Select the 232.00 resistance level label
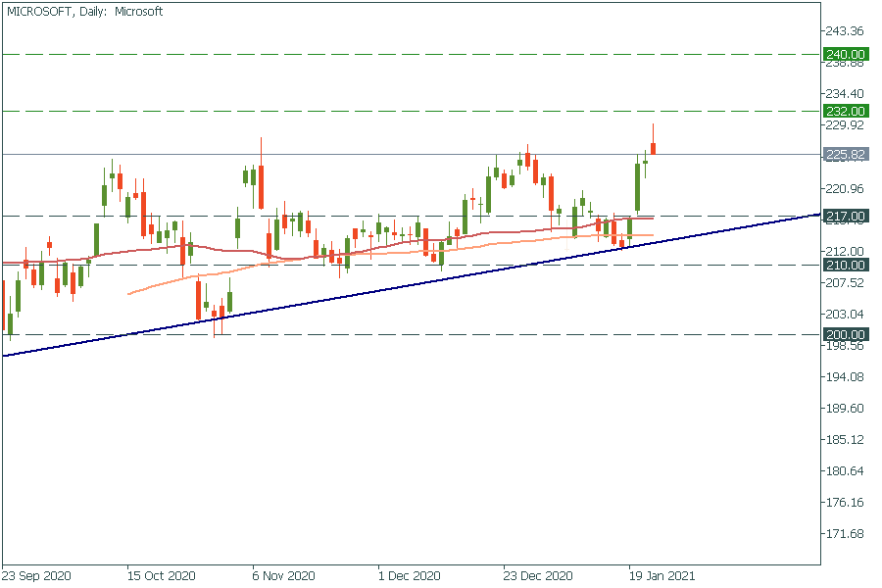Screen dimensions: 882x588 845,111
